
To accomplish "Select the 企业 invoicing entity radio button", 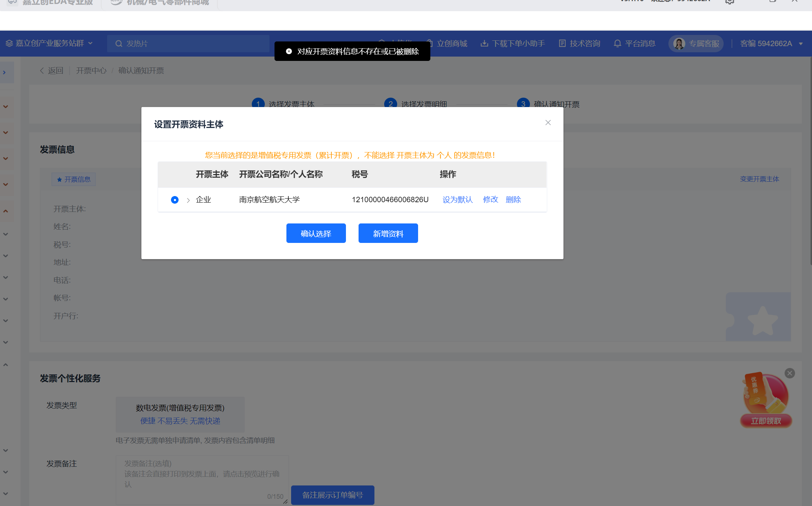I will [x=175, y=200].
